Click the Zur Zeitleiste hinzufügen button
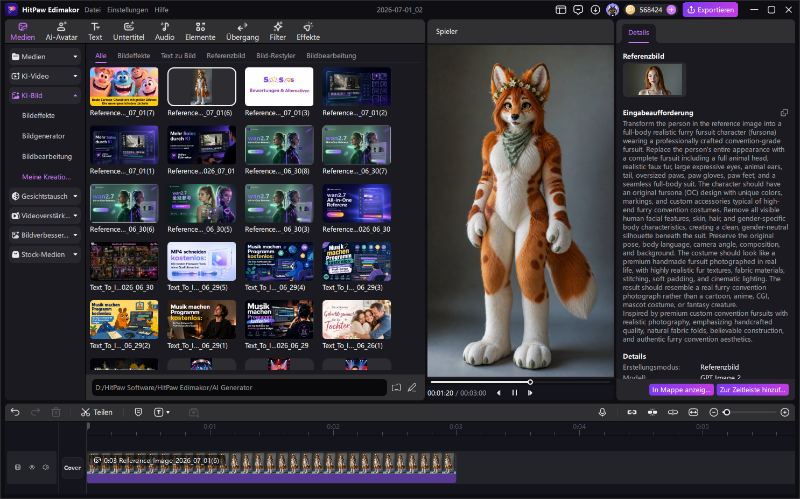This screenshot has height=499, width=800. point(753,389)
